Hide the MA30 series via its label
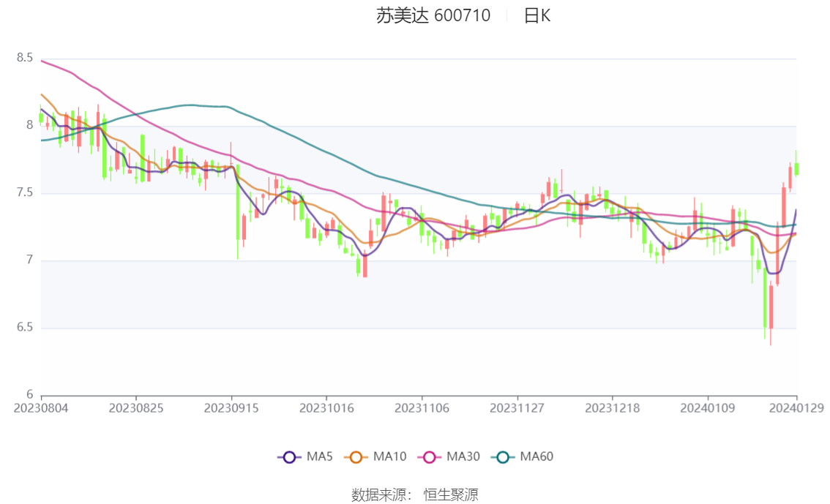The height and width of the screenshot is (504, 830). (463, 456)
